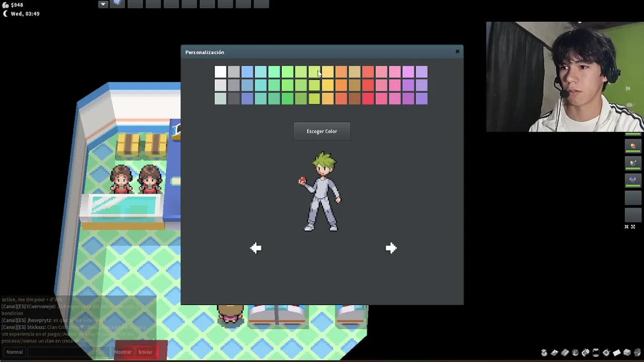The width and height of the screenshot is (644, 362).
Task: Close the Personalización window
Action: [x=457, y=51]
